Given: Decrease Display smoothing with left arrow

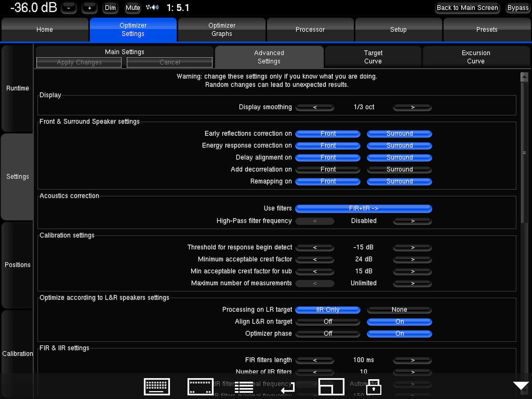Looking at the screenshot, I should (315, 107).
